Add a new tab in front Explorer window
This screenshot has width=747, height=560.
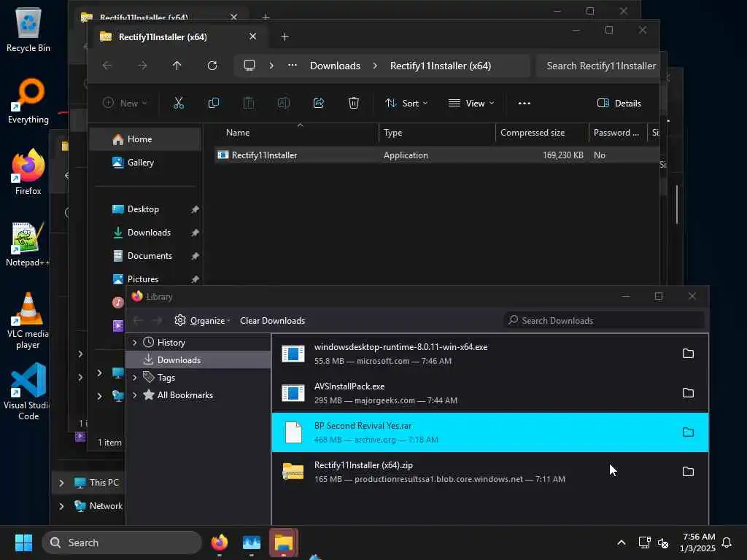pos(285,36)
